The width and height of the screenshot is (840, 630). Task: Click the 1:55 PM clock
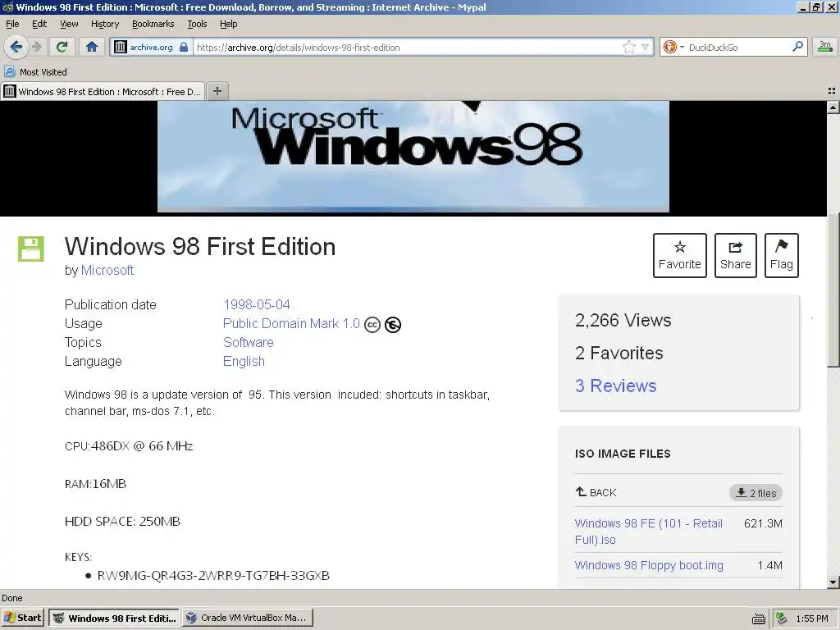click(812, 619)
